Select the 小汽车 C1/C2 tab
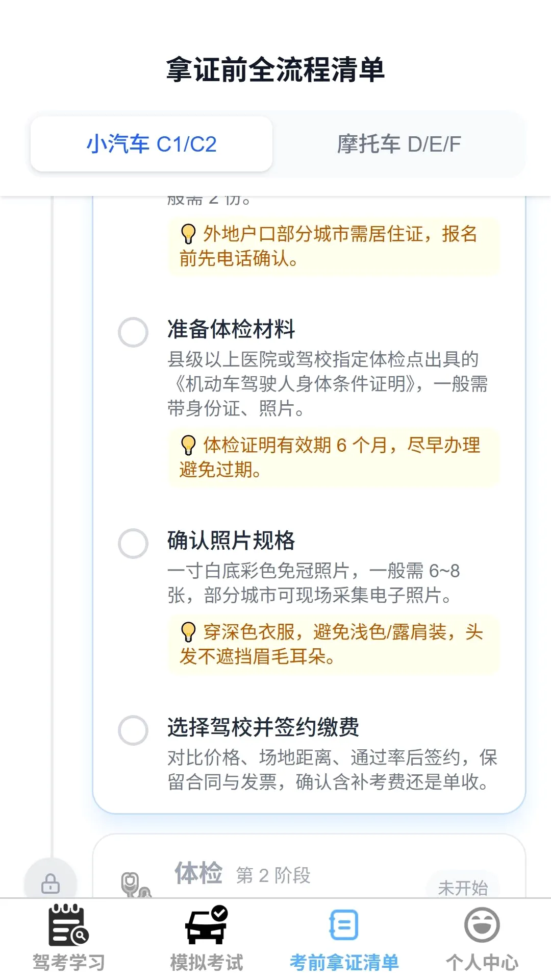The height and width of the screenshot is (980, 551). pyautogui.click(x=152, y=144)
